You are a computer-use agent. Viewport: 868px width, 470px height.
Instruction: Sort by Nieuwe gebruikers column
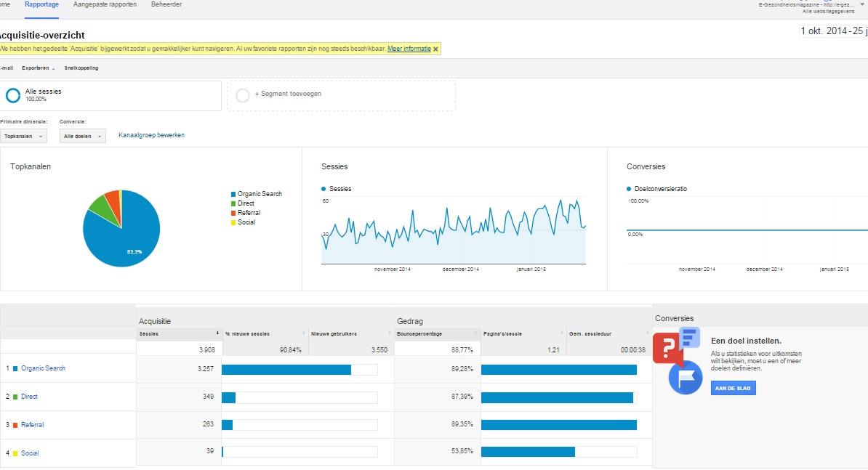pyautogui.click(x=351, y=334)
